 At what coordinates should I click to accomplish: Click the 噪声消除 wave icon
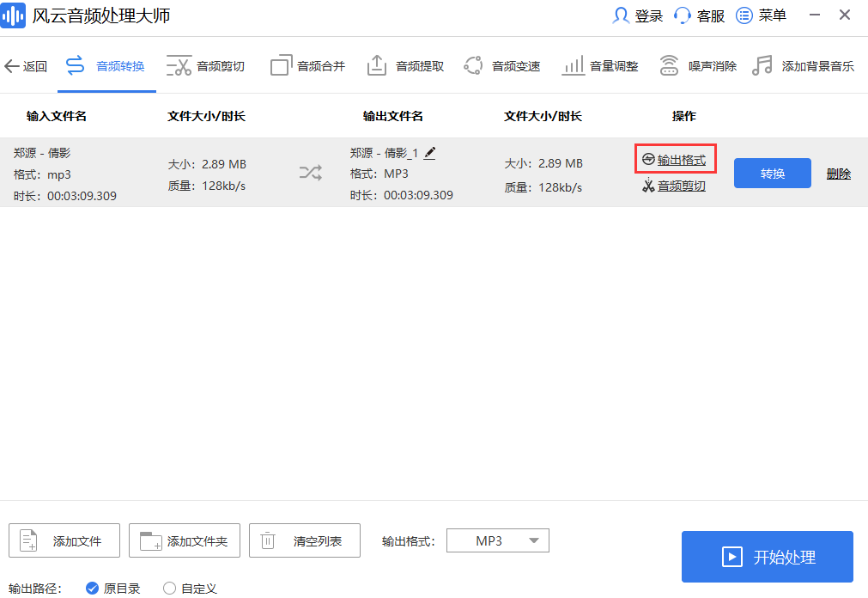click(x=669, y=65)
